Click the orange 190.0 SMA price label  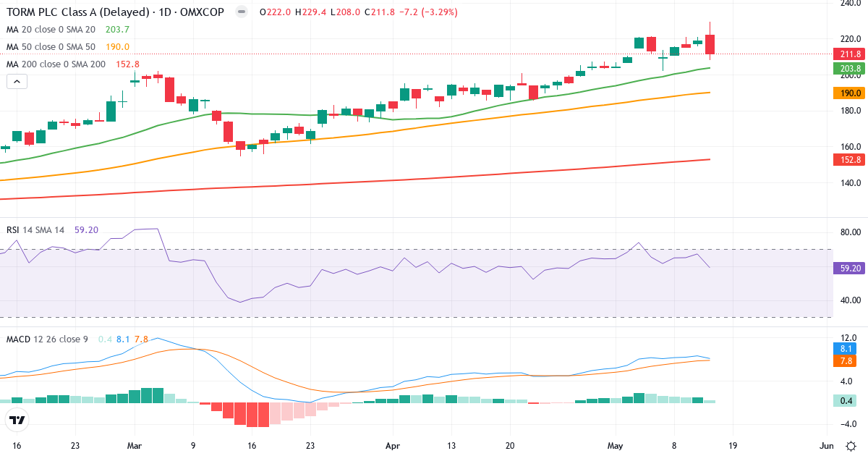pos(850,93)
